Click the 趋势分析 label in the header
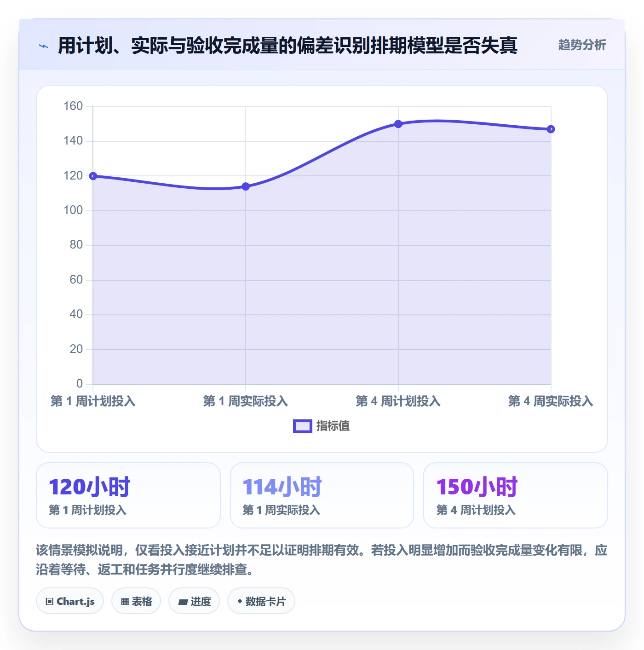 point(582,45)
